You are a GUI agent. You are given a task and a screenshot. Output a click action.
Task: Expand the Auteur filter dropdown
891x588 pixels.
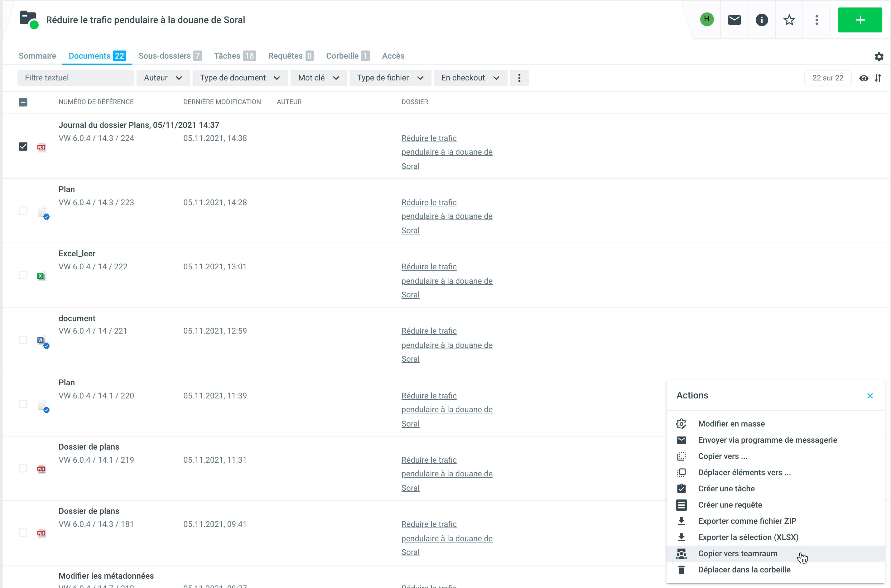click(163, 78)
